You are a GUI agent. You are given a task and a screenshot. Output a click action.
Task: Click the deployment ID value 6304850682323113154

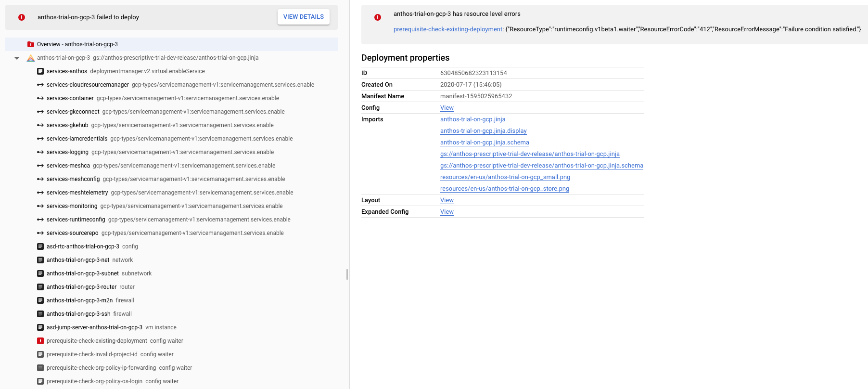473,73
